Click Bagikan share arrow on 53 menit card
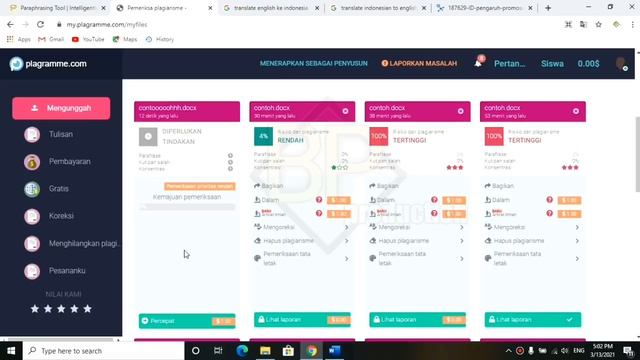Image resolution: width=640 pixels, height=360 pixels. 487,186
